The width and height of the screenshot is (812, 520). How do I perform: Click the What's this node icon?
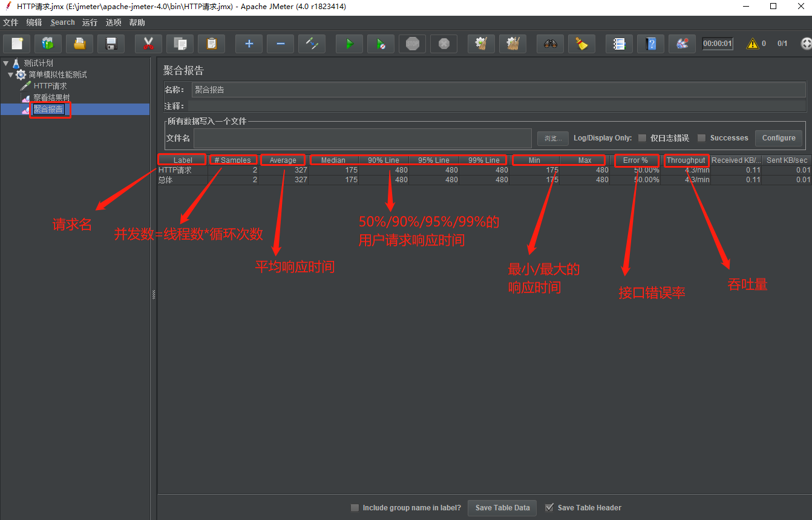(682, 44)
